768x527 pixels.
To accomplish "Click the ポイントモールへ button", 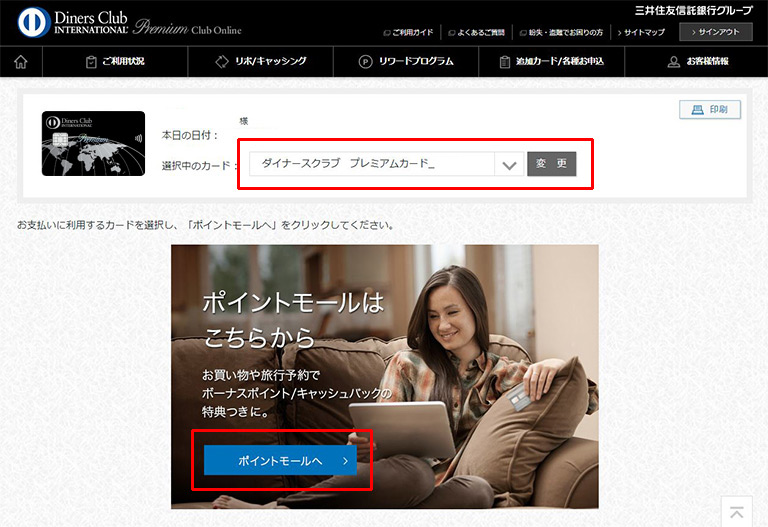I will 280,461.
